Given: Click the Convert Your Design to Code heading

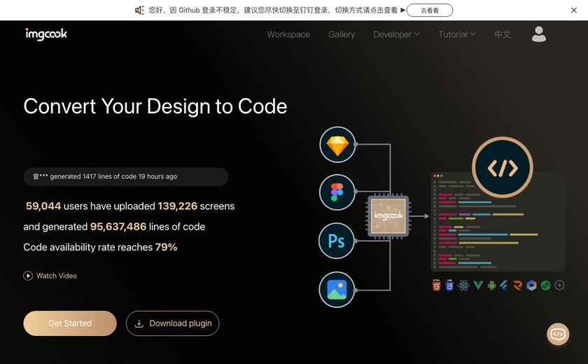Looking at the screenshot, I should pyautogui.click(x=155, y=106).
